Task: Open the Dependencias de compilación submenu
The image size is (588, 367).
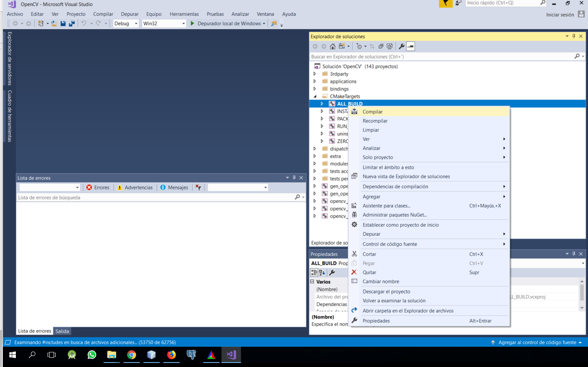Action: pyautogui.click(x=429, y=187)
